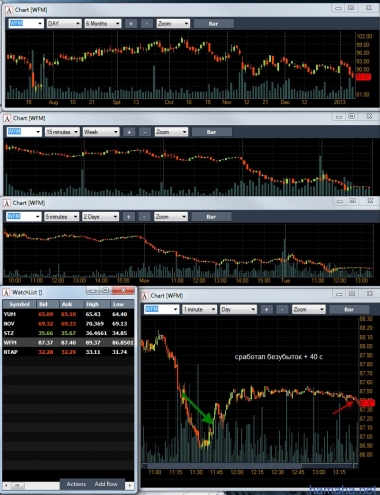Open Zoom dropdown in 1 minute chart
The width and height of the screenshot is (380, 495).
pos(309,310)
